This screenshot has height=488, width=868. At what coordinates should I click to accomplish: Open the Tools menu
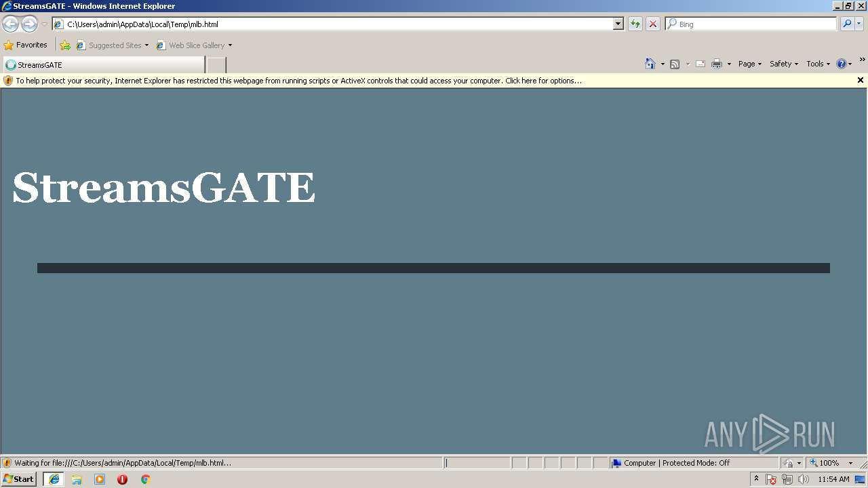(818, 64)
